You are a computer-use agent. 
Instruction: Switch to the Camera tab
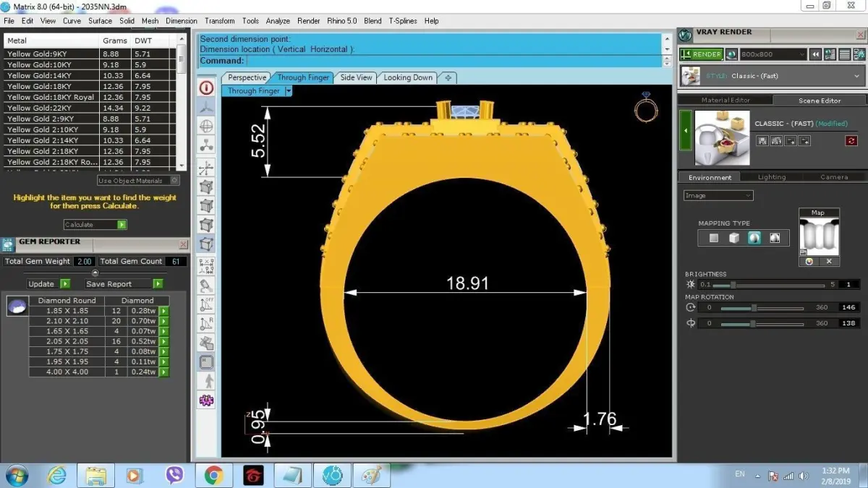tap(834, 177)
